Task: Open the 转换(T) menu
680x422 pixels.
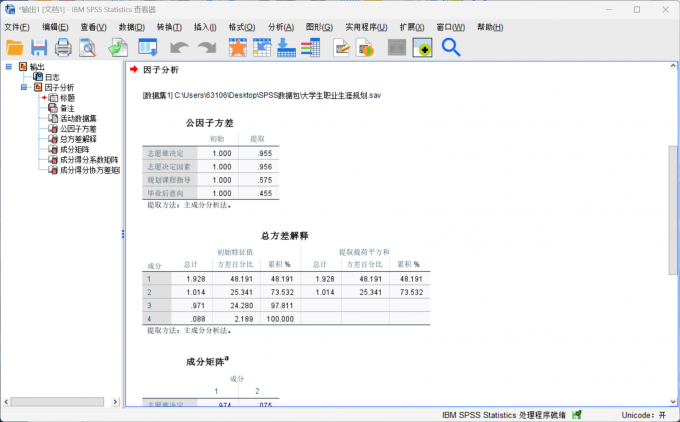Action: [x=169, y=27]
